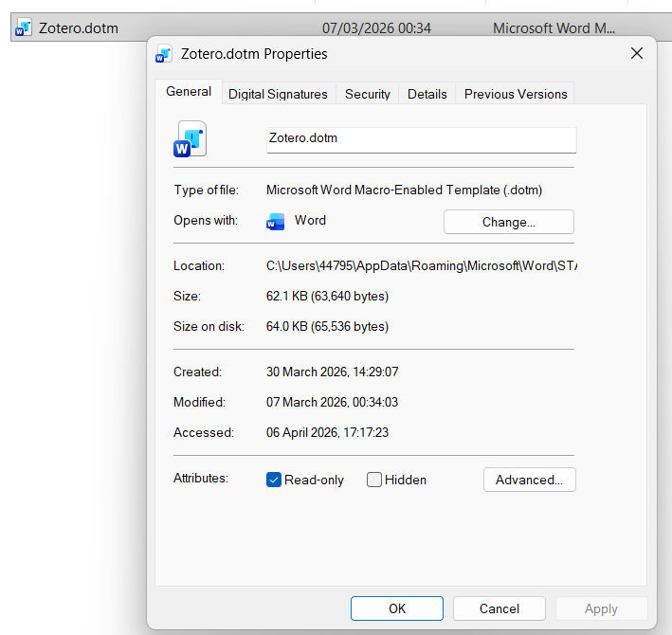
Task: Click the Created date 30 March 2026
Action: coord(332,372)
